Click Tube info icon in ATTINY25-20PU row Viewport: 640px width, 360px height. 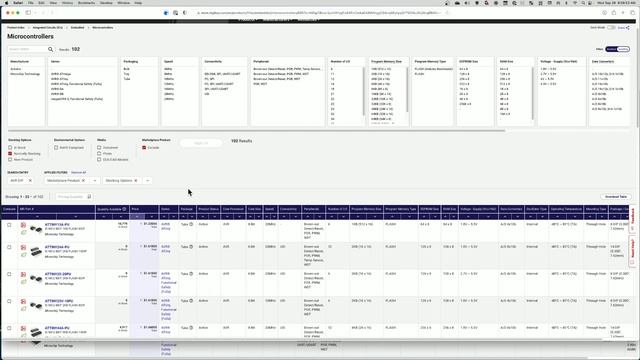point(191,274)
